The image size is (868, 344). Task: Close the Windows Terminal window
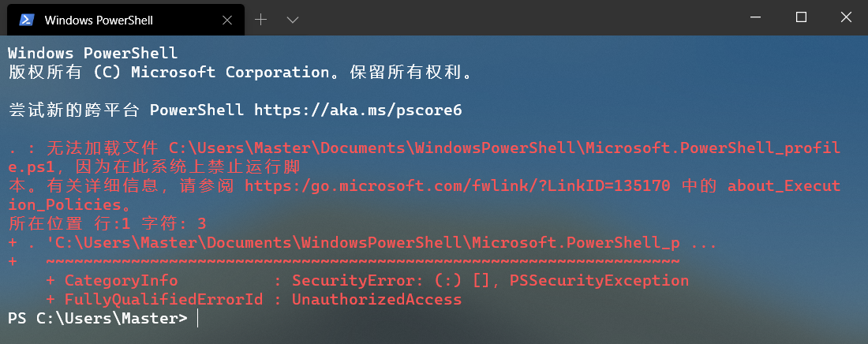845,17
